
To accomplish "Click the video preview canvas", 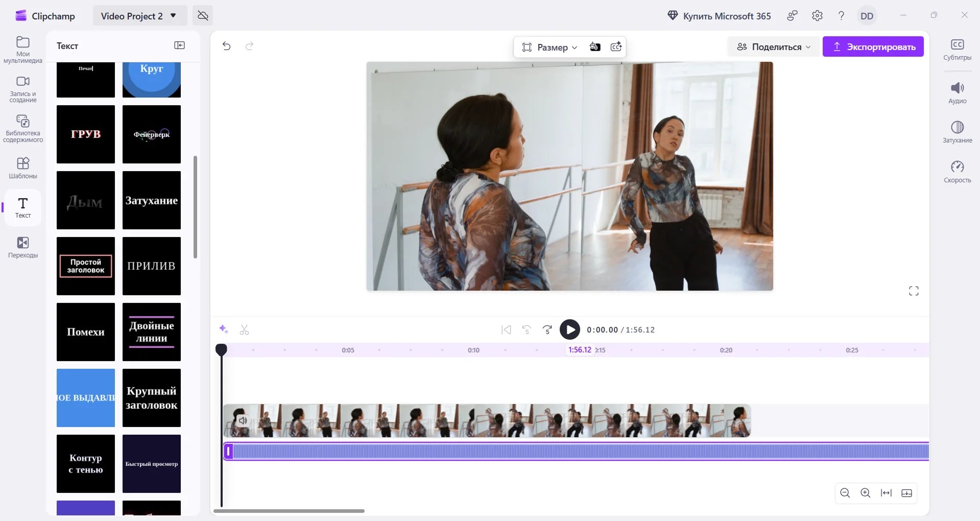I will [569, 176].
